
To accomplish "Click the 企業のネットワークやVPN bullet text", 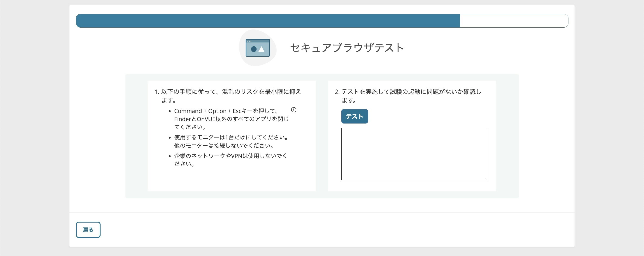I will point(230,156).
